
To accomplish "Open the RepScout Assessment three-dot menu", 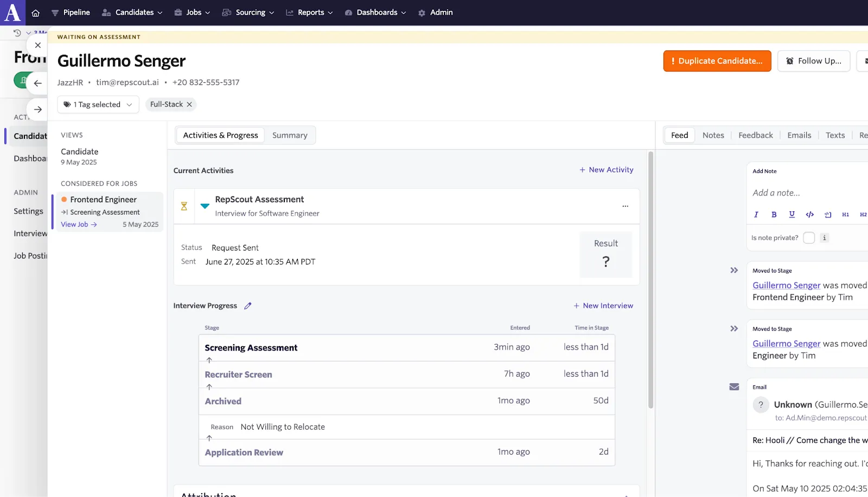I will (x=625, y=206).
